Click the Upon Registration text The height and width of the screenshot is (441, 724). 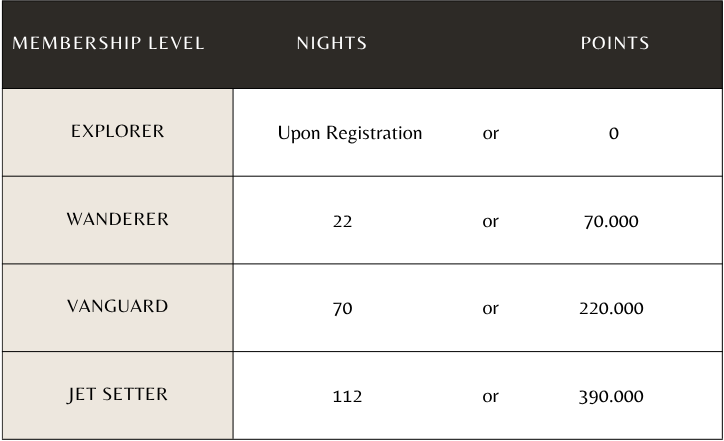pos(350,133)
